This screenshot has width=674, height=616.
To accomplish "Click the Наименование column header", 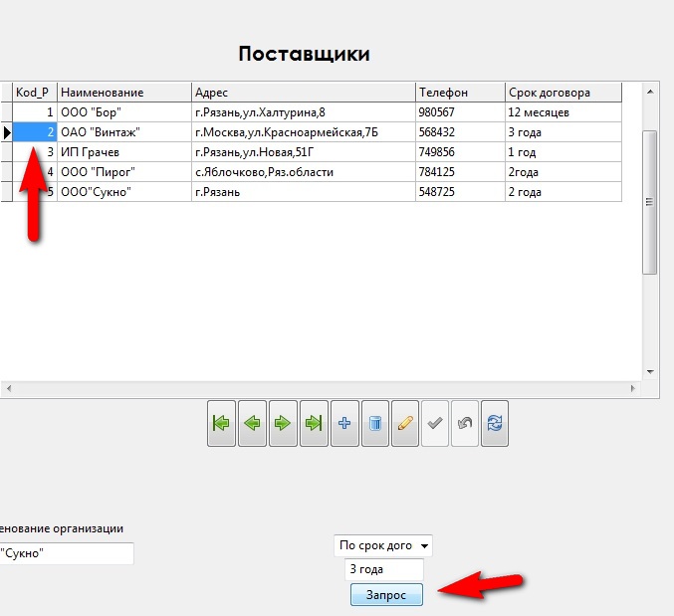I will [x=124, y=93].
